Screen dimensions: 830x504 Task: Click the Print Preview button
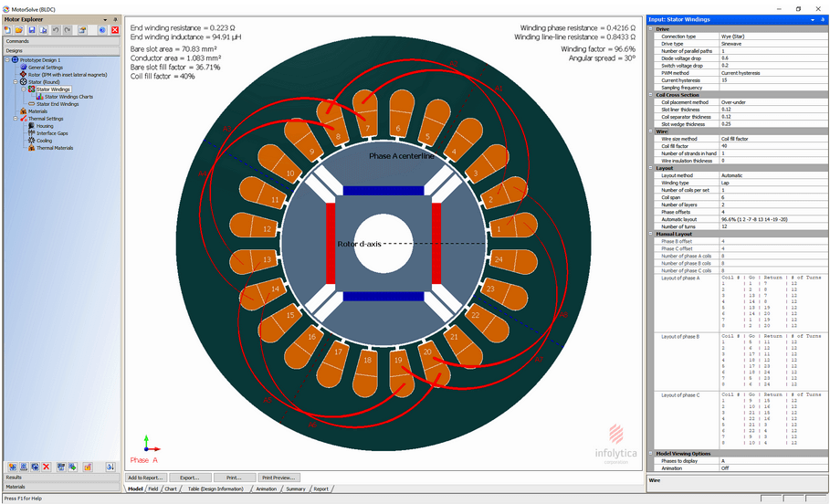279,478
